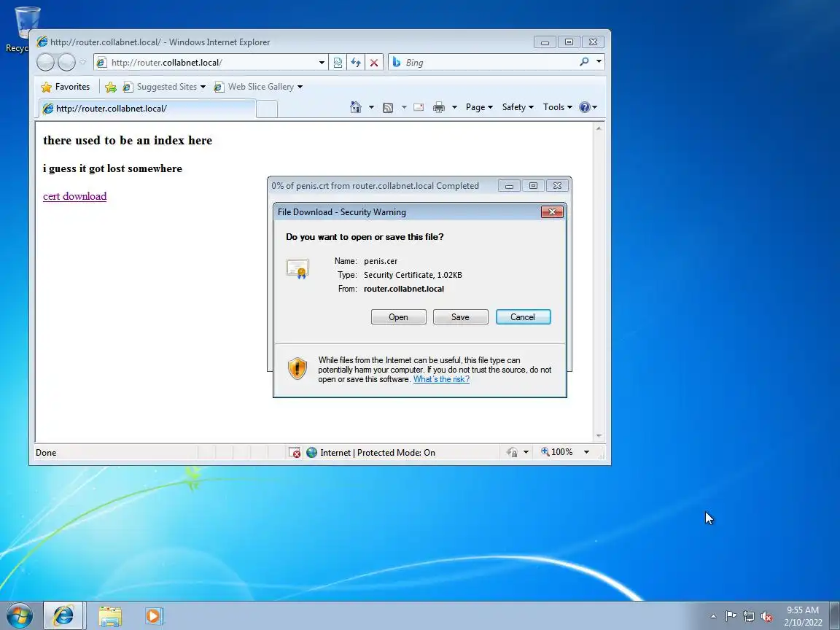Click the scrollbar down arrow in the page
840x630 pixels.
(x=599, y=436)
